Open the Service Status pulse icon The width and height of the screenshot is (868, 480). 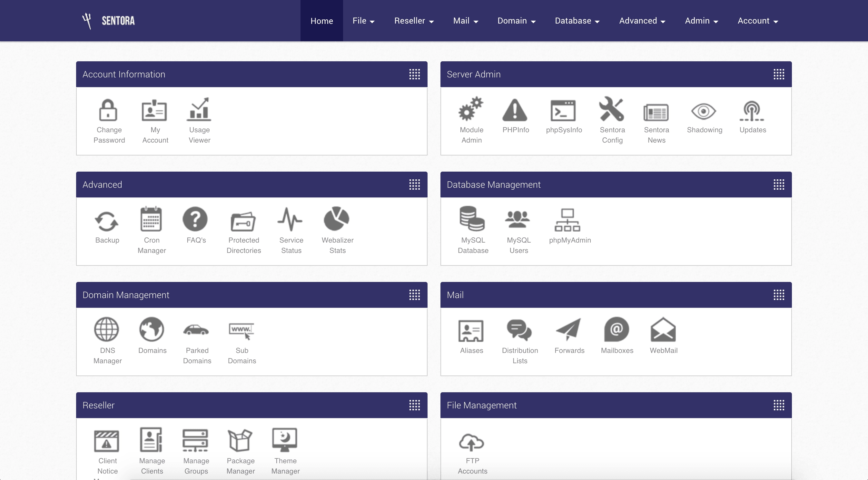tap(290, 219)
